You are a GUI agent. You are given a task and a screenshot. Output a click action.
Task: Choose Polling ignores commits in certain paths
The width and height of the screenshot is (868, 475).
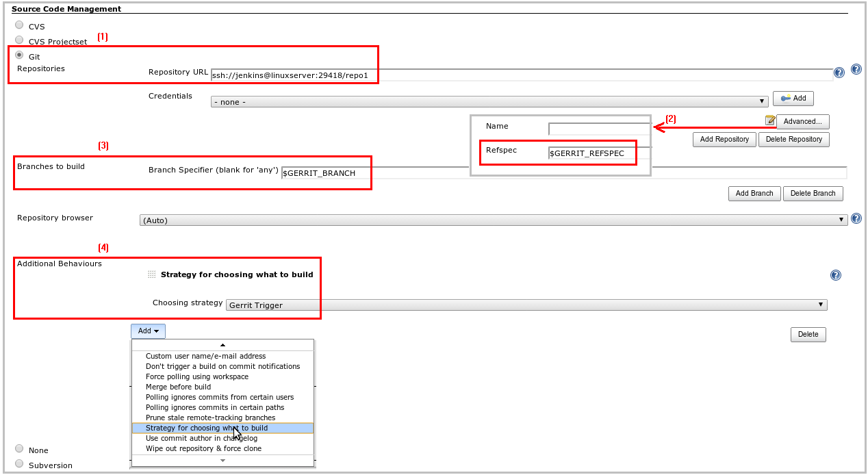coord(222,407)
